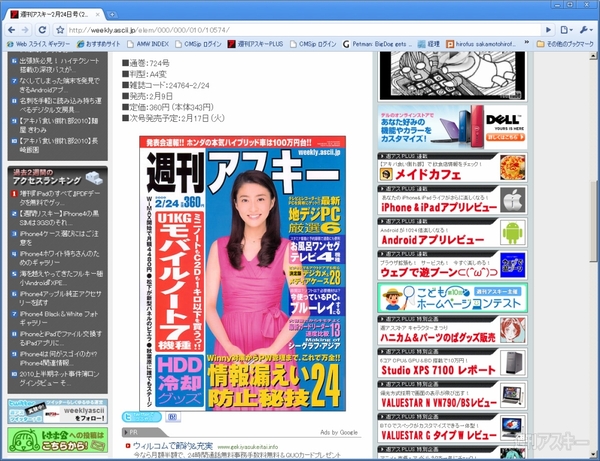Click the manga comic thumbnail at top
This screenshot has height=461, width=600.
(x=452, y=76)
